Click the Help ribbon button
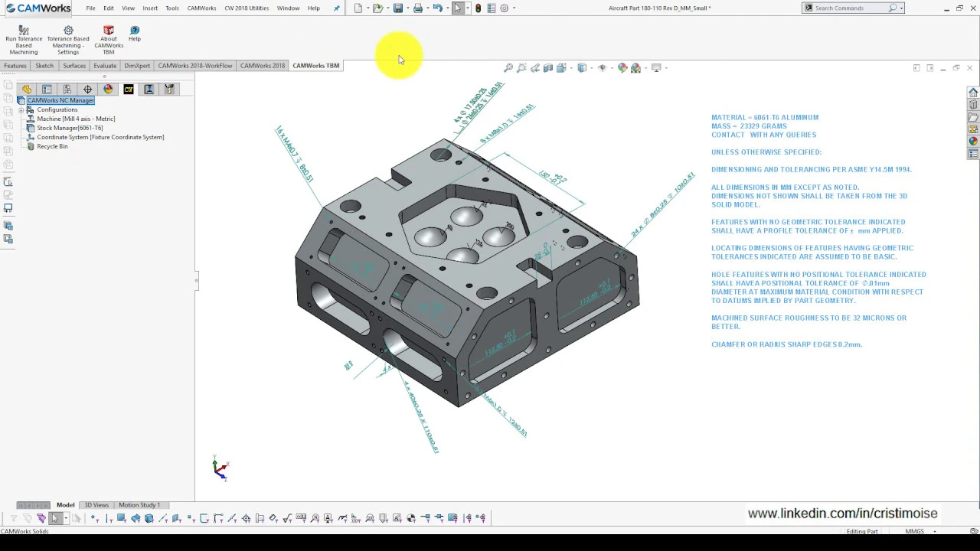Image resolution: width=980 pixels, height=551 pixels. pyautogui.click(x=135, y=34)
